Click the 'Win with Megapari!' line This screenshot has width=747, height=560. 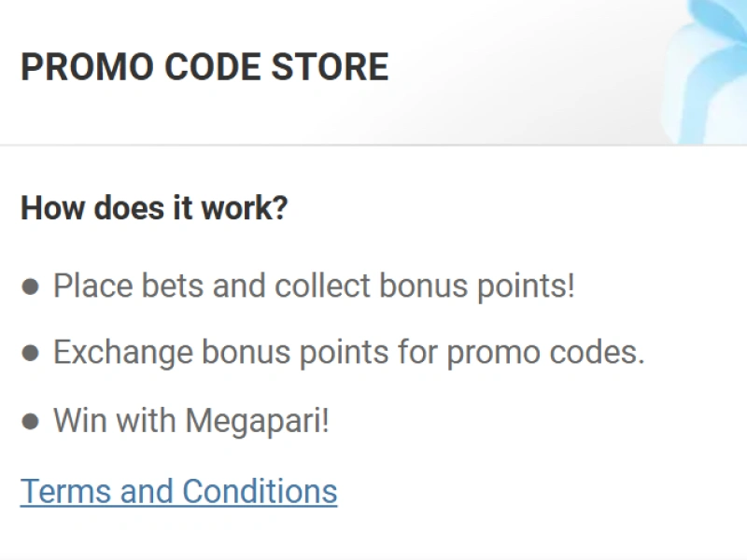(x=192, y=420)
